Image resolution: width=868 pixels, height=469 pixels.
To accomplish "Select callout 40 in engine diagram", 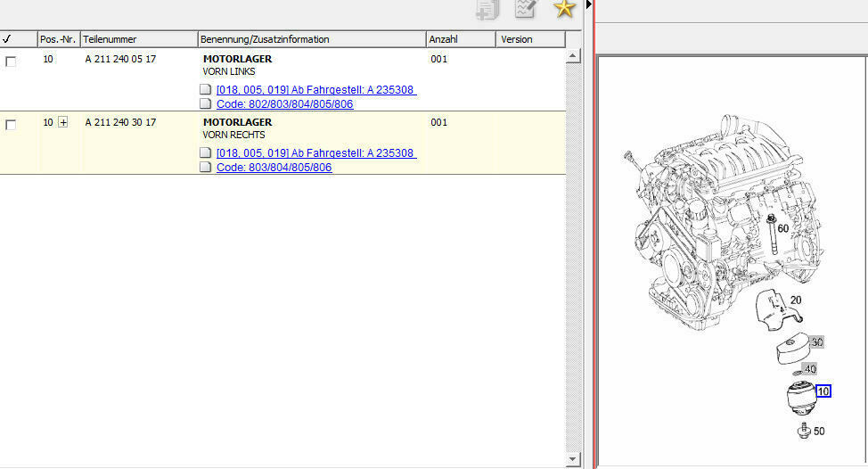I will coord(810,369).
